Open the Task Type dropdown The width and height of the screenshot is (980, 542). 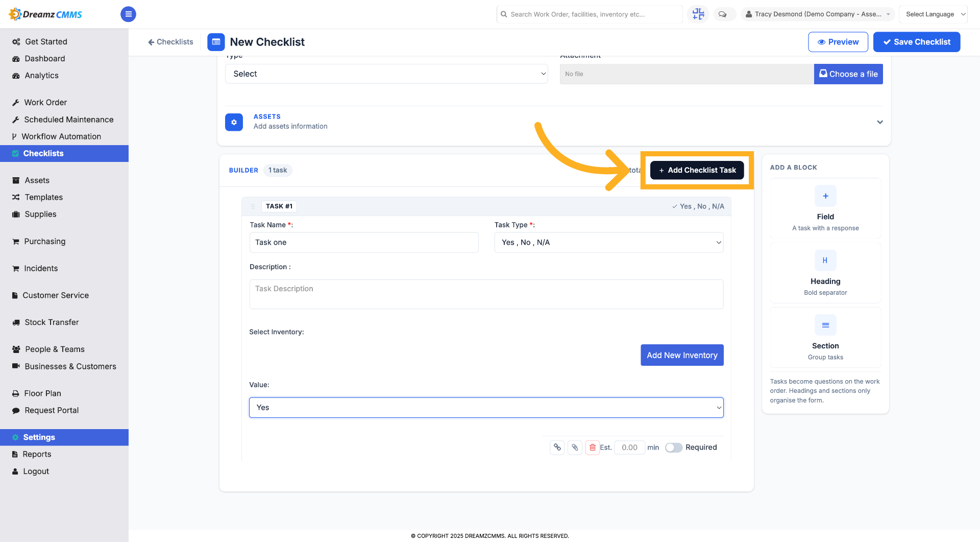[x=608, y=243]
